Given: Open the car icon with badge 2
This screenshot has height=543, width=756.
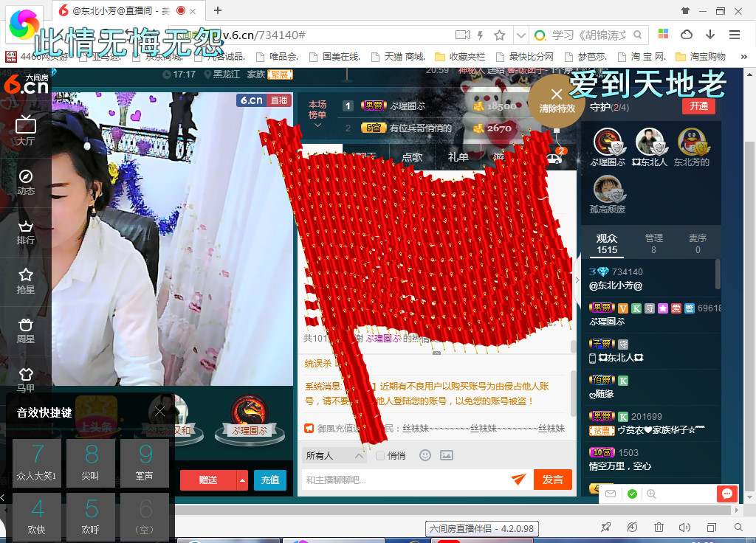Looking at the screenshot, I should (554, 156).
